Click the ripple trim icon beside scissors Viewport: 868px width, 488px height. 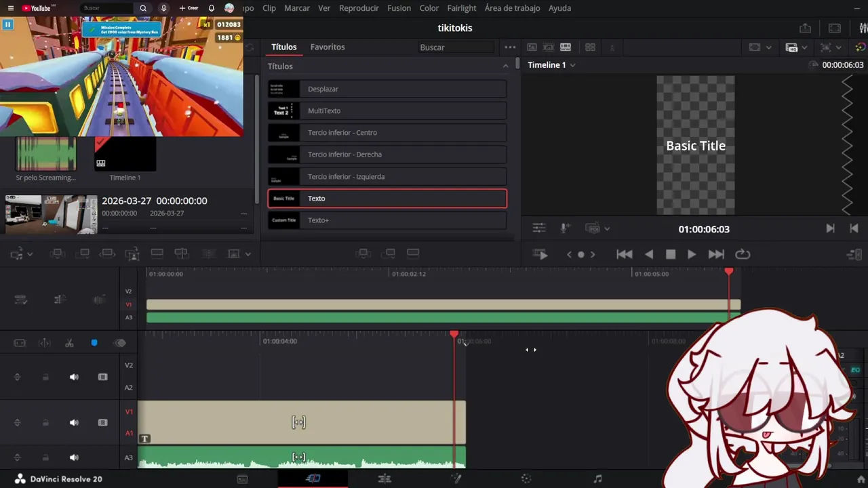click(44, 344)
